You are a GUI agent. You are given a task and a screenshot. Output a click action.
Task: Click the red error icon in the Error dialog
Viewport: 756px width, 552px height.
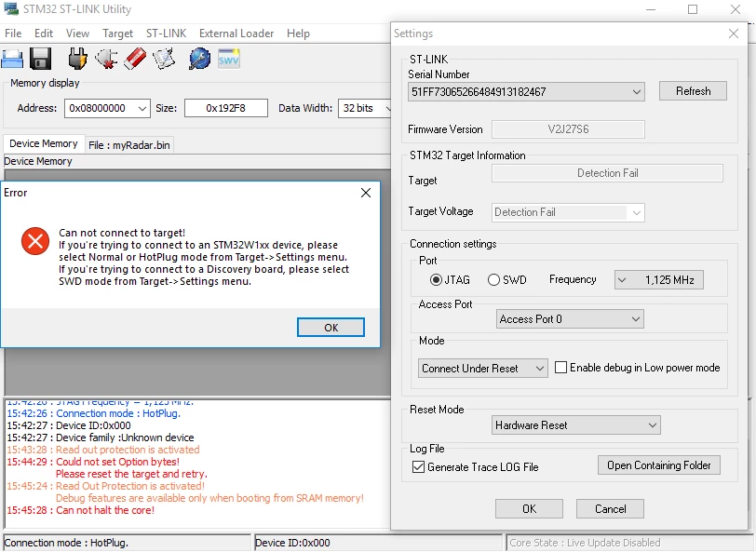(x=35, y=241)
